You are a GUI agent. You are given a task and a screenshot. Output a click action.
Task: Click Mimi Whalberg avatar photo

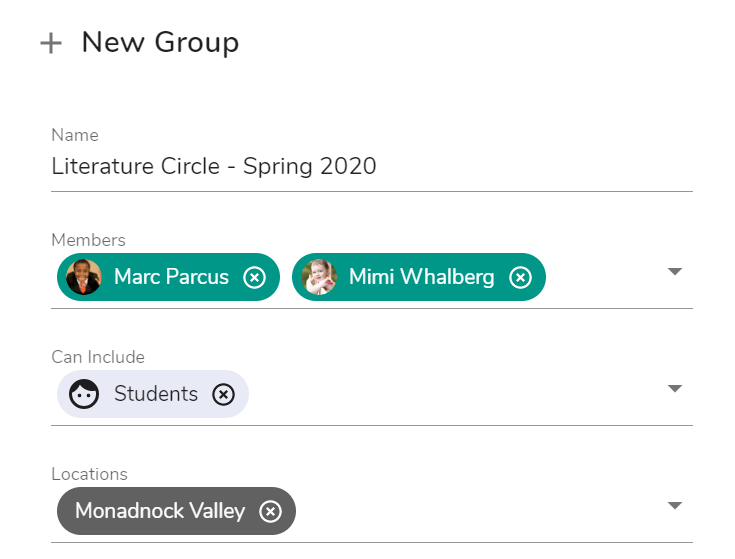[319, 277]
